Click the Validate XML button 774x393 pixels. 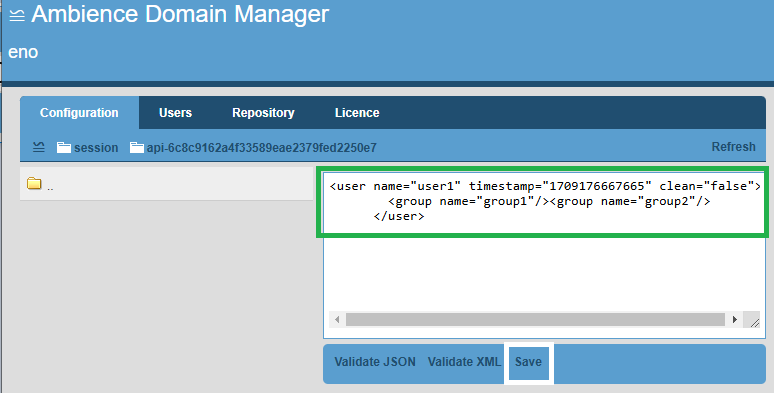464,362
